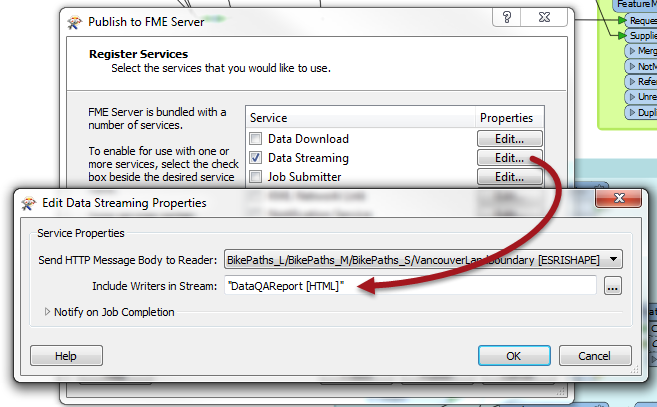Viewport: 657px width, 407px height.
Task: Enable the Data Download service checkbox
Action: [256, 138]
